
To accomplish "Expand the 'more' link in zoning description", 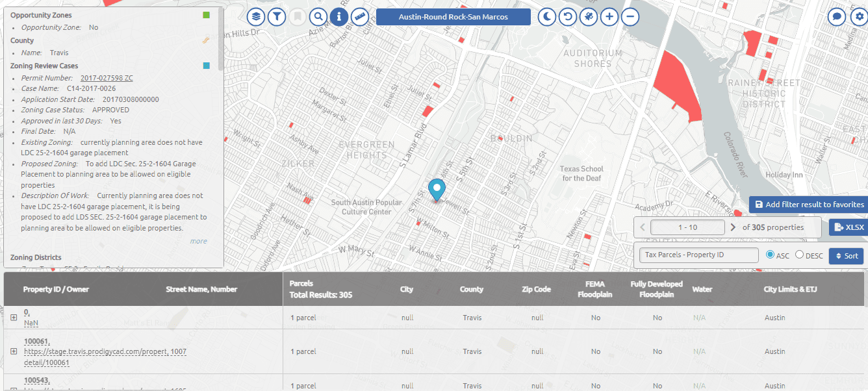I will click(198, 241).
